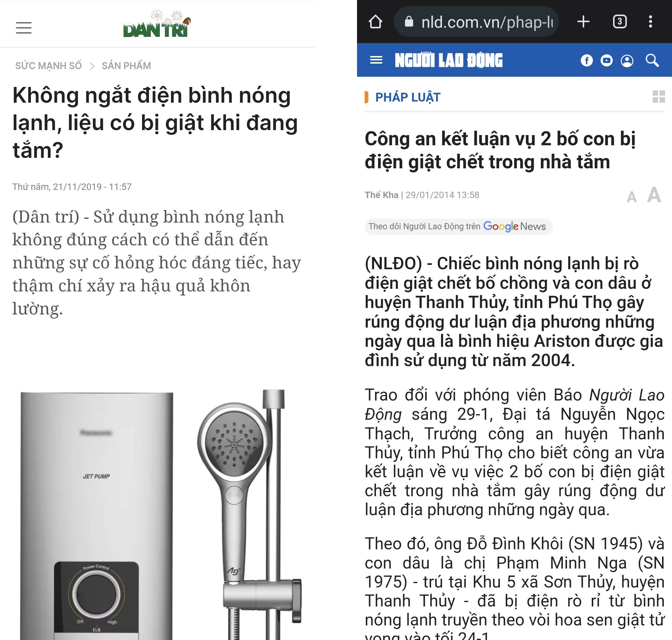672x640 pixels.
Task: Go to the Sản Phẩm breadcrumb
Action: coord(126,66)
